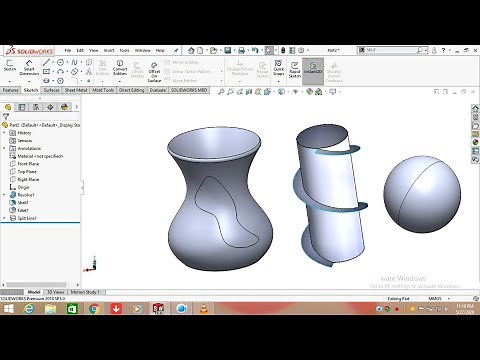Screen dimensions: 480x360
Task: Open the Quick Snaps dropdown arrow
Action: point(278,81)
